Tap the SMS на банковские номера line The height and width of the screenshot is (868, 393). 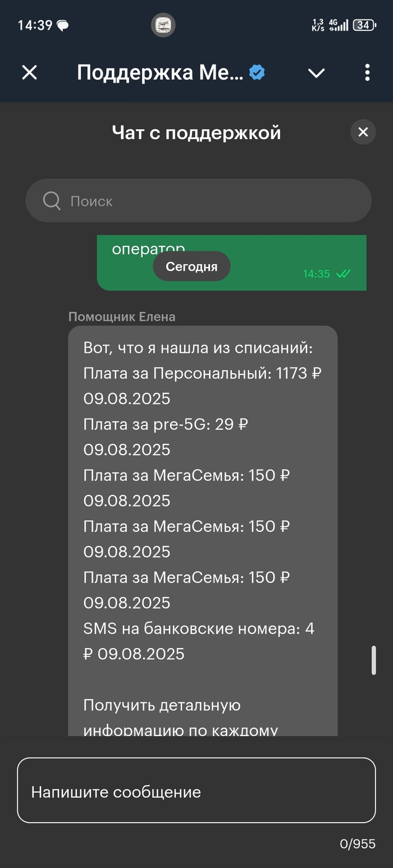pyautogui.click(x=199, y=628)
